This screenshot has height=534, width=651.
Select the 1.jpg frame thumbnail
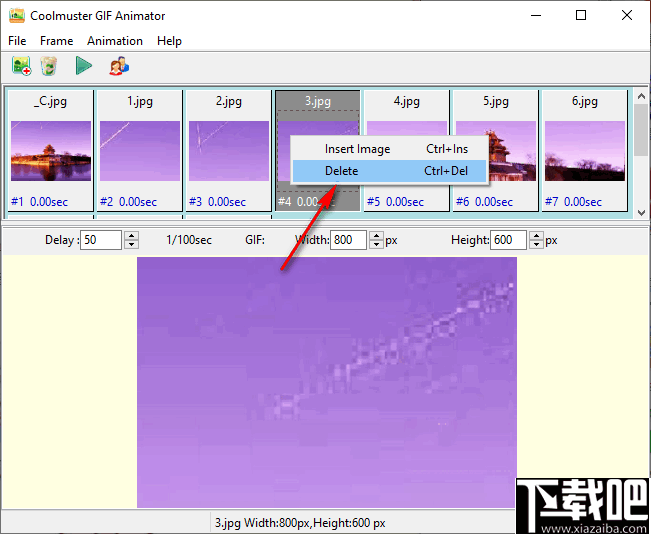click(x=140, y=151)
